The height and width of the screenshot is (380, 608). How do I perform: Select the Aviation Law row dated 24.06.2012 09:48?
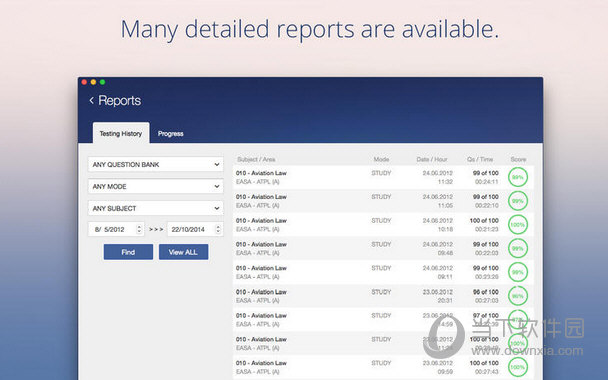[383, 249]
